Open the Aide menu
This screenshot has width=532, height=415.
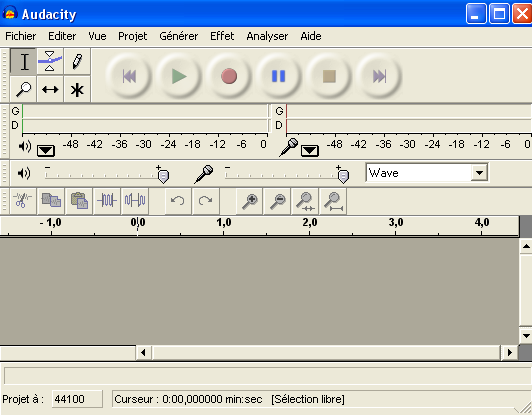pyautogui.click(x=311, y=36)
